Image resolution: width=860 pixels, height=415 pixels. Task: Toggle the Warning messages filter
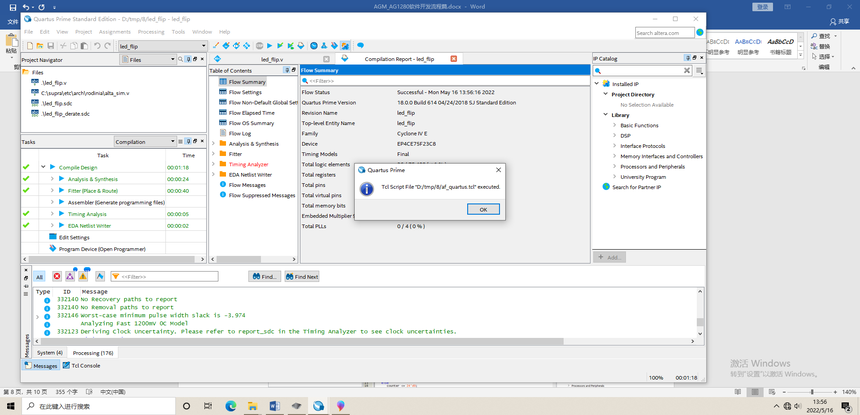83,276
